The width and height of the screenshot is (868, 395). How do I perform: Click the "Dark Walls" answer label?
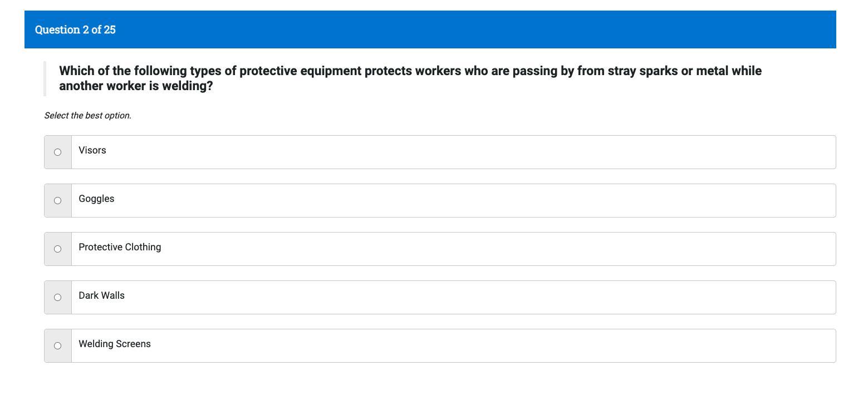(101, 295)
